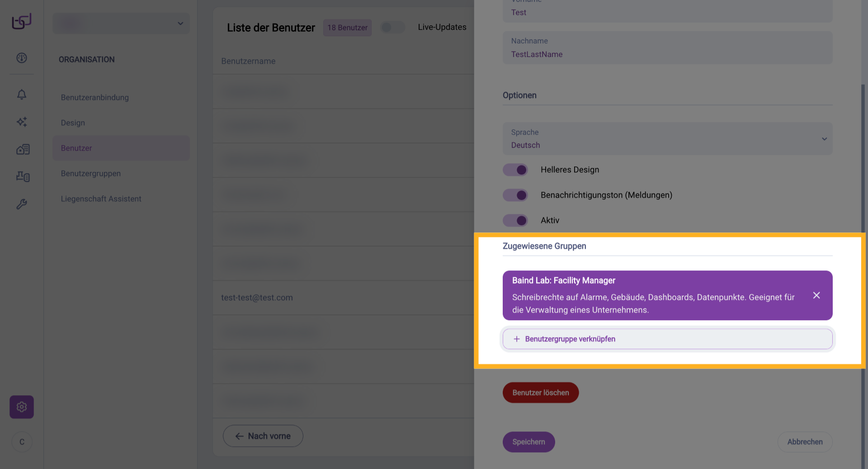The image size is (868, 469).
Task: Toggle the Helleres Design switch
Action: pyautogui.click(x=515, y=170)
